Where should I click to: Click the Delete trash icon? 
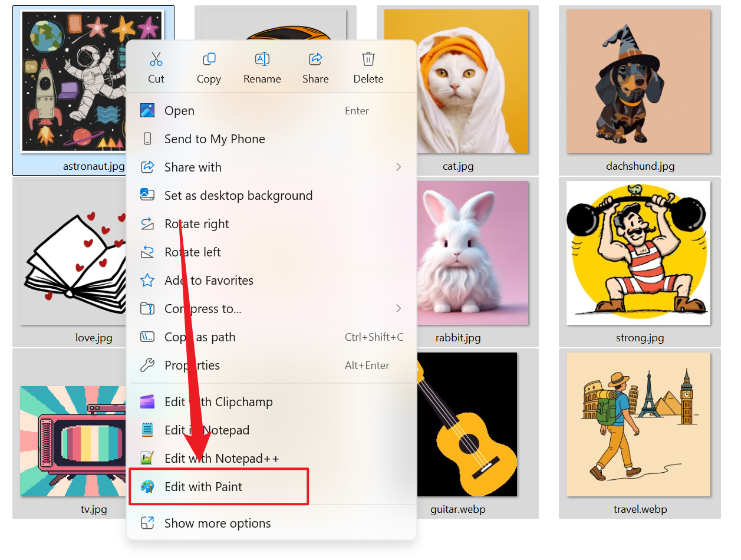coord(368,59)
